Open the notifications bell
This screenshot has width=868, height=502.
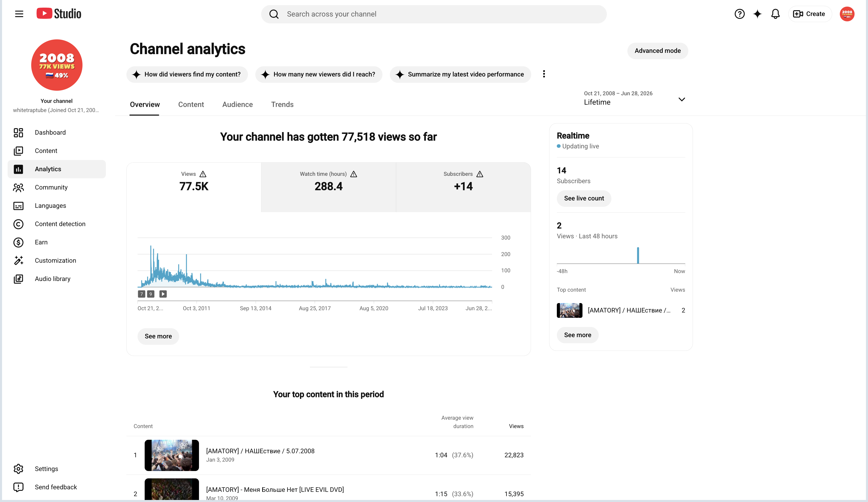775,14
